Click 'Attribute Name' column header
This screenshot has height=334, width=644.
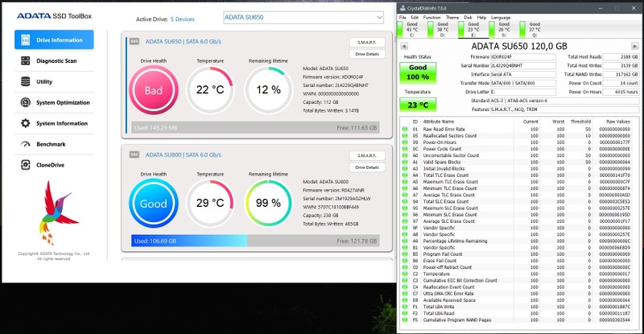coord(439,122)
